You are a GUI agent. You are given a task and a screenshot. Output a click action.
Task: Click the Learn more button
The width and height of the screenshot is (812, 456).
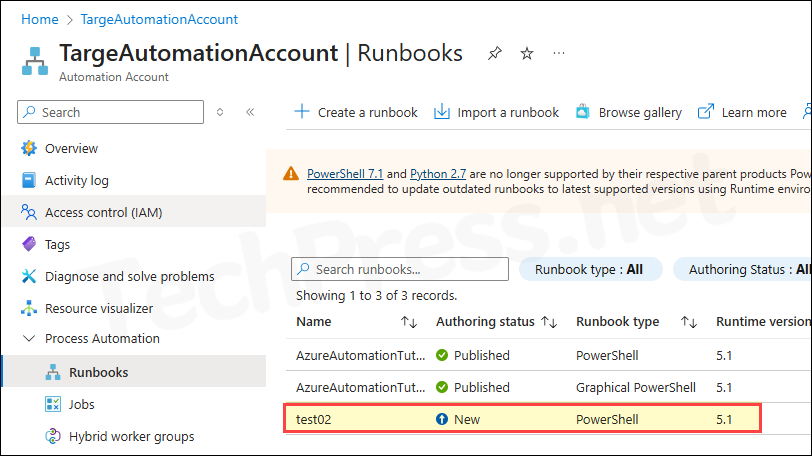[742, 112]
